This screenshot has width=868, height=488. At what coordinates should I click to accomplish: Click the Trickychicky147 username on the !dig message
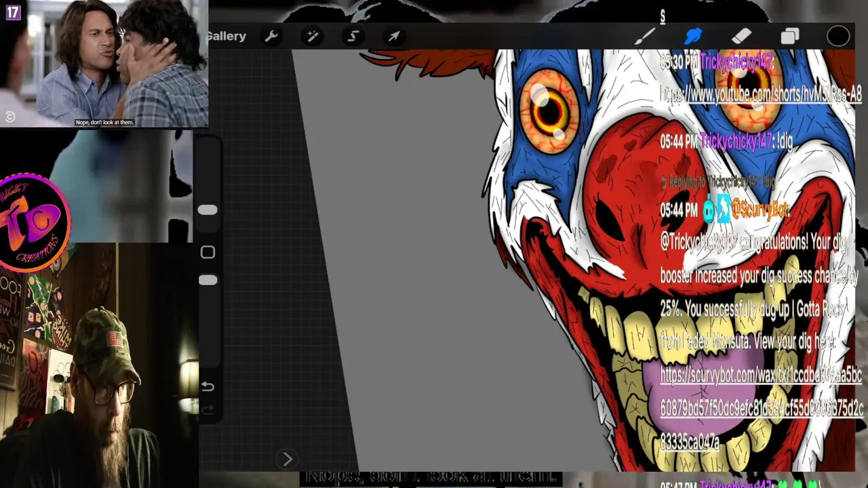pos(736,141)
